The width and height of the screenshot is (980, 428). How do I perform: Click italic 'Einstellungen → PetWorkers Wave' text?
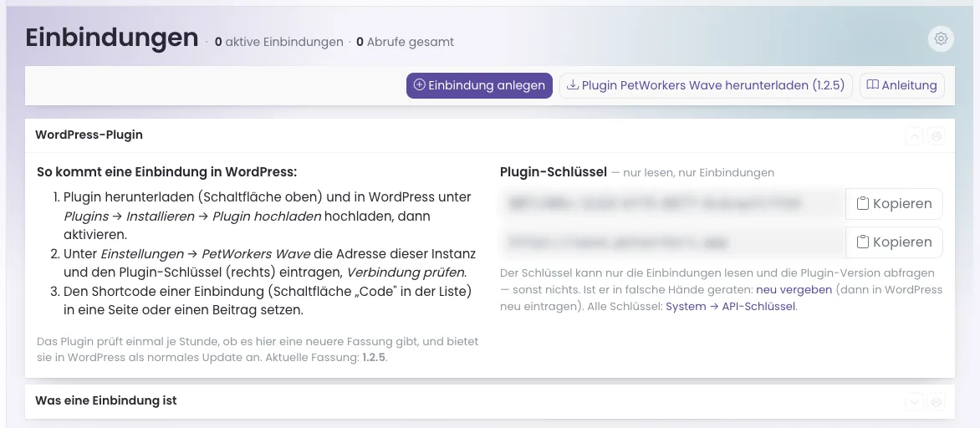206,254
